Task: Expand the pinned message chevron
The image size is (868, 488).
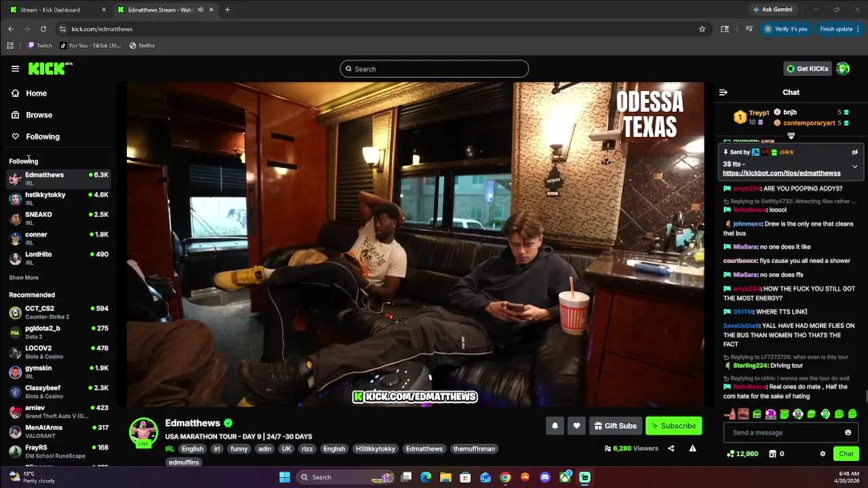Action: tap(854, 166)
